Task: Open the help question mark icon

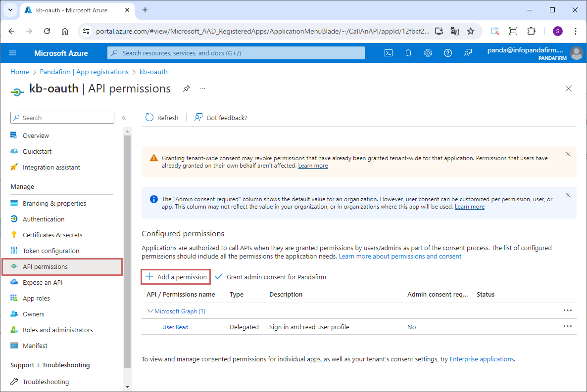Action: tap(448, 53)
